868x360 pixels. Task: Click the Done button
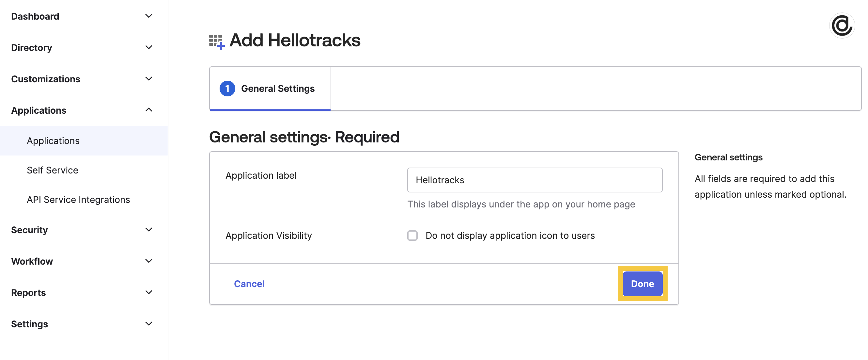click(x=642, y=284)
